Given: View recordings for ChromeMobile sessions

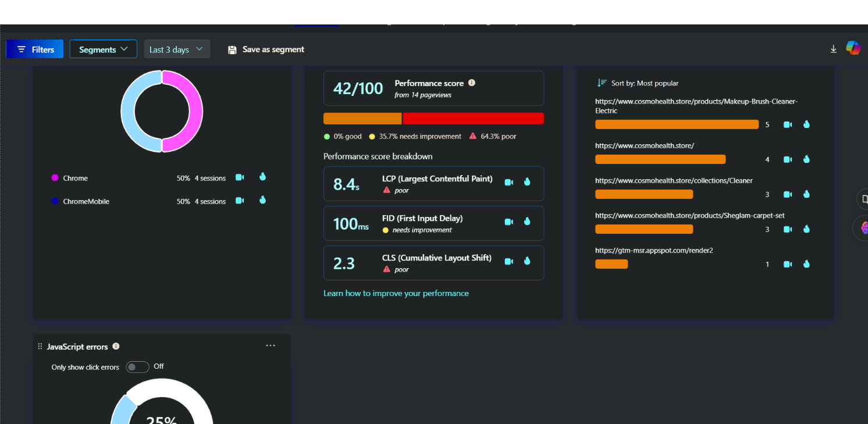Looking at the screenshot, I should coord(240,201).
